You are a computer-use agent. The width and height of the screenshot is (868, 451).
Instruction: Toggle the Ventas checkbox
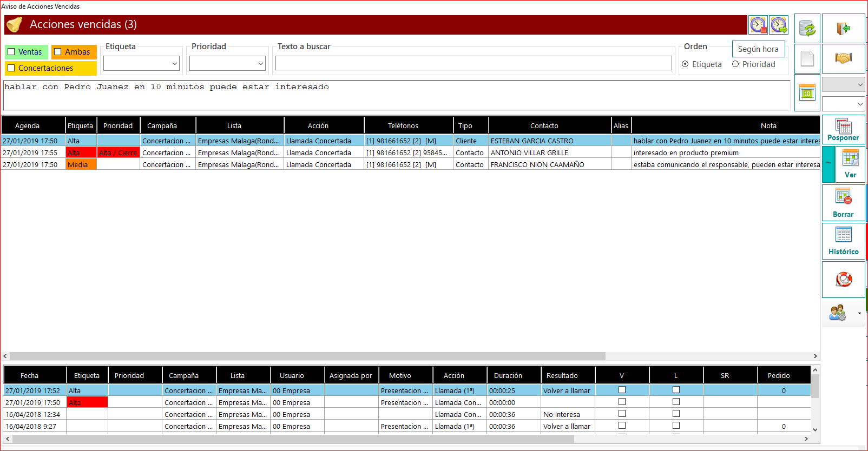click(11, 52)
